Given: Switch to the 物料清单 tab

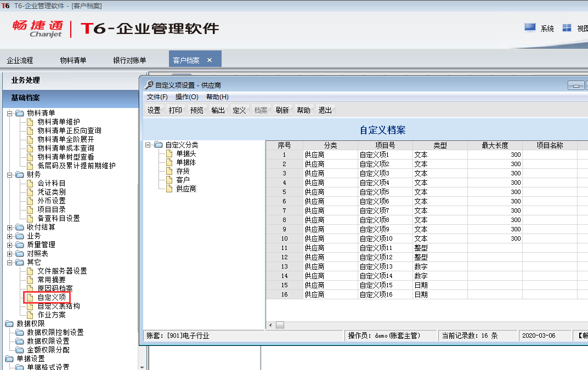Looking at the screenshot, I should click(73, 60).
